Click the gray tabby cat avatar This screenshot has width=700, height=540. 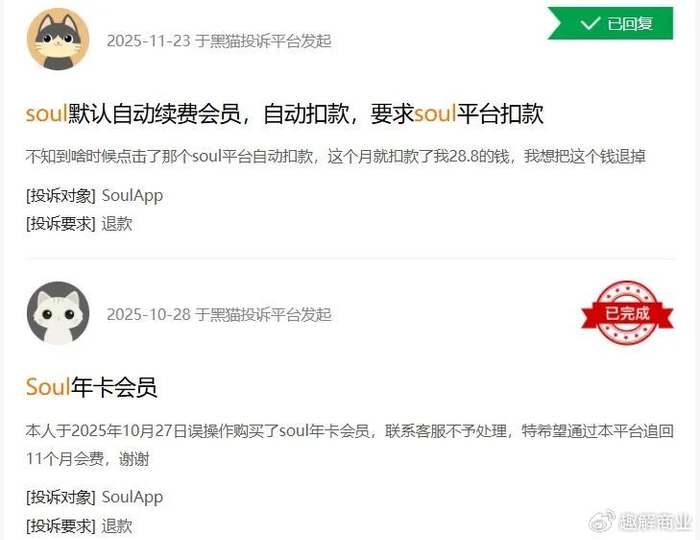coord(58,39)
